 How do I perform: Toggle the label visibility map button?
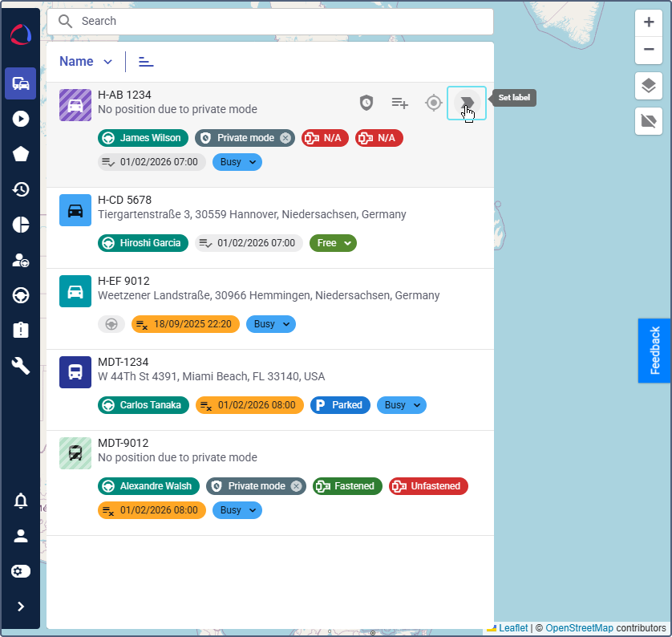(x=649, y=121)
